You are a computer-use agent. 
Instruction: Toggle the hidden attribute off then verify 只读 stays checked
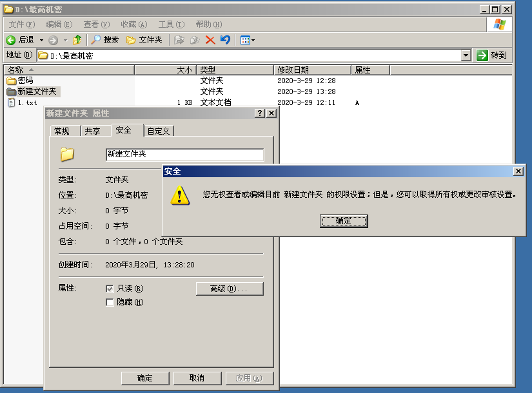(x=110, y=302)
